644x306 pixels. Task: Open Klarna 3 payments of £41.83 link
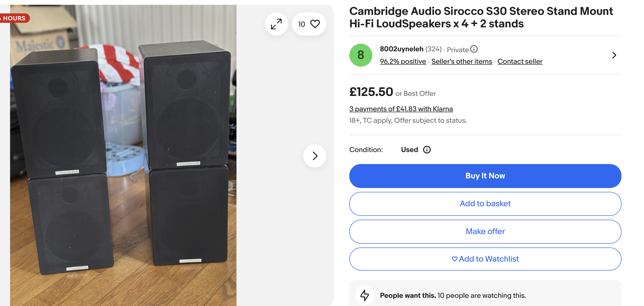(401, 109)
